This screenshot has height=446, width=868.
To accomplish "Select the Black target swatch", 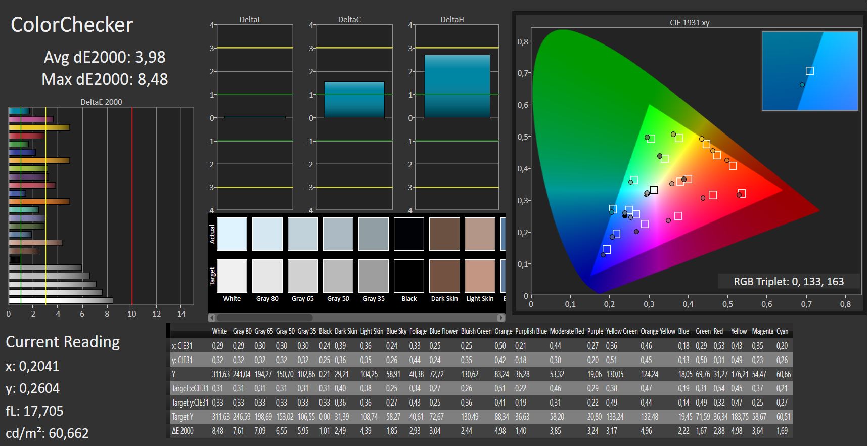I will [409, 276].
